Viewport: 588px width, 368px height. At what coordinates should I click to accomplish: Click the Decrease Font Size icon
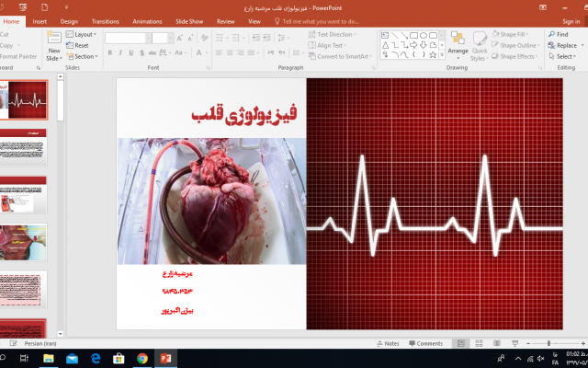click(x=190, y=38)
